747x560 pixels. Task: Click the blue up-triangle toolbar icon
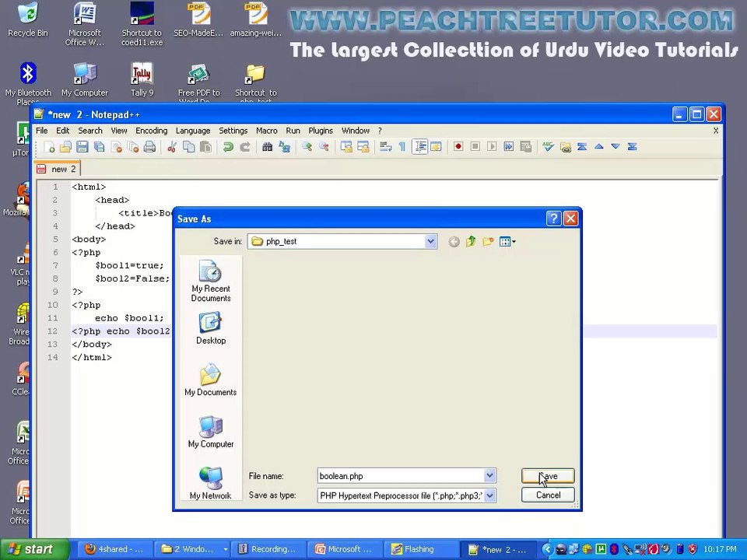point(599,147)
